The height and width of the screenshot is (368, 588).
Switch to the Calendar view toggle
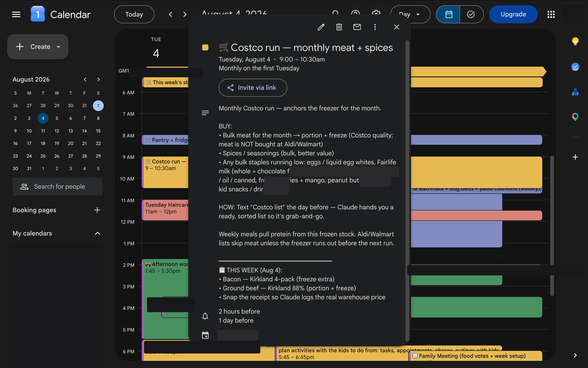(448, 14)
